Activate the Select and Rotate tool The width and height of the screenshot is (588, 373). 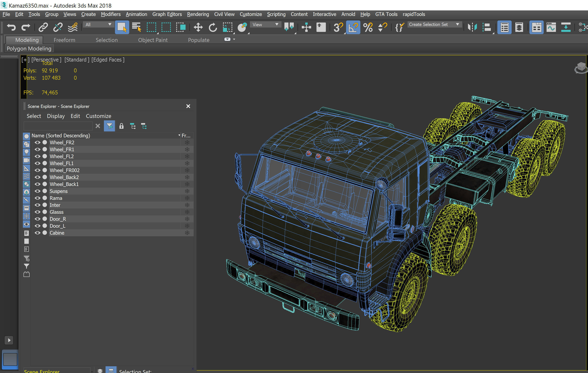pyautogui.click(x=213, y=27)
